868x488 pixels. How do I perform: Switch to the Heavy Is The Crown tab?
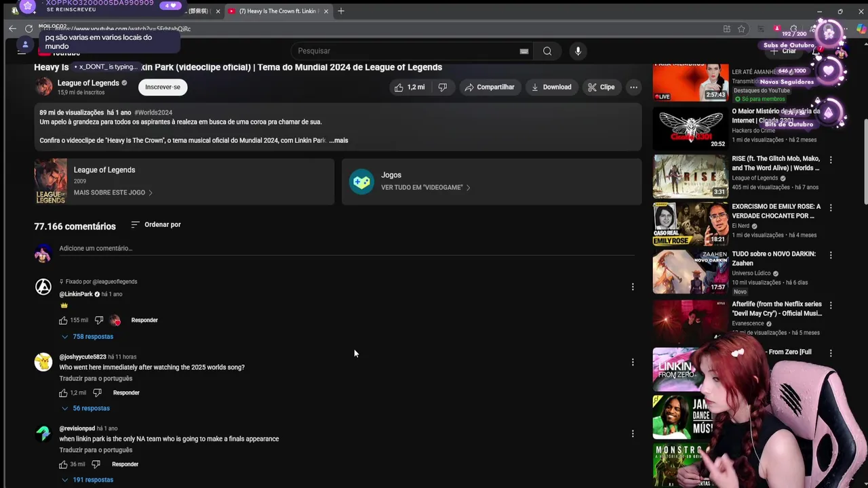click(278, 11)
